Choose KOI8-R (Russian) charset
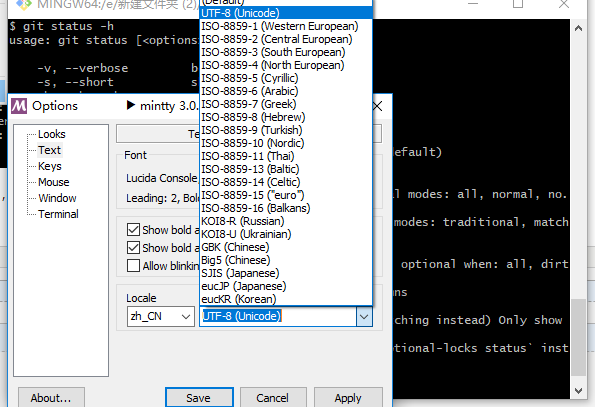595x407 pixels. [x=286, y=221]
